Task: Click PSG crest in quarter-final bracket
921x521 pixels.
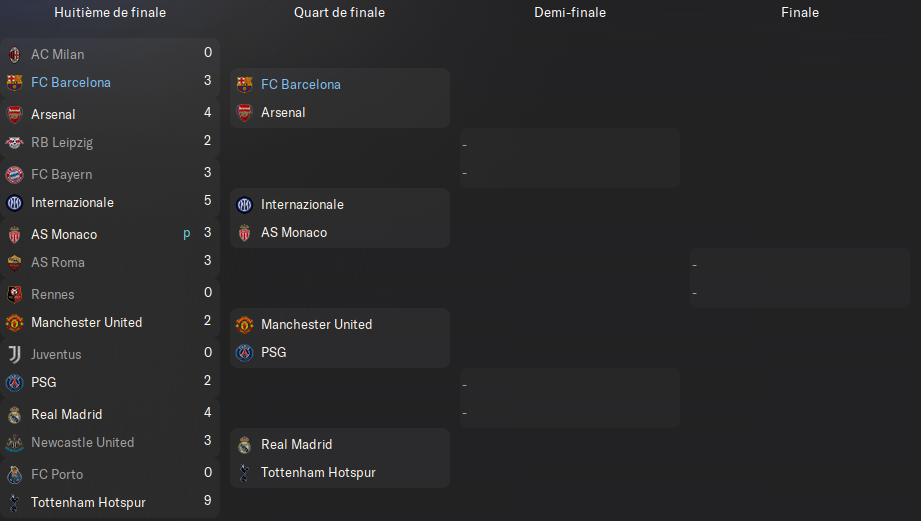Action: pyautogui.click(x=244, y=352)
